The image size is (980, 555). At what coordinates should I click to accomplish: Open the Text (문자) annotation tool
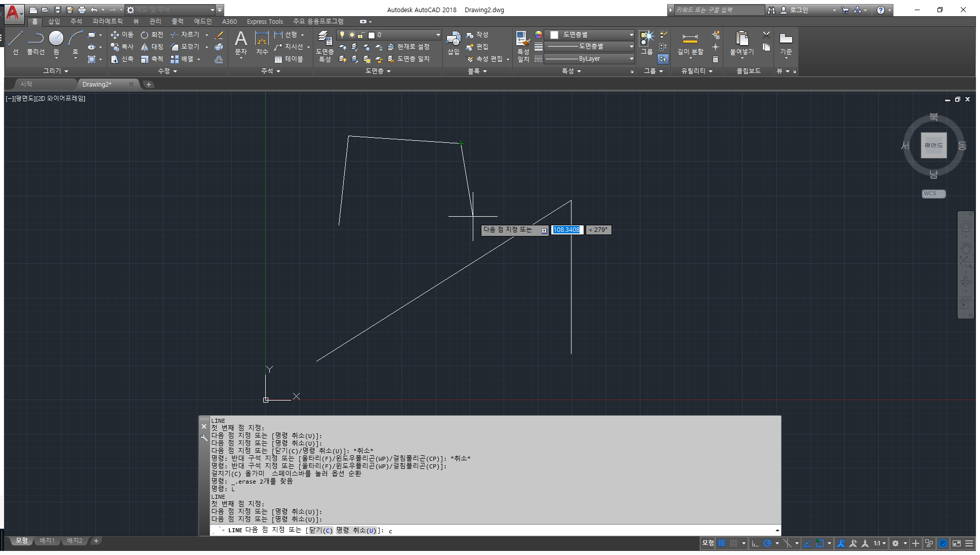point(241,43)
